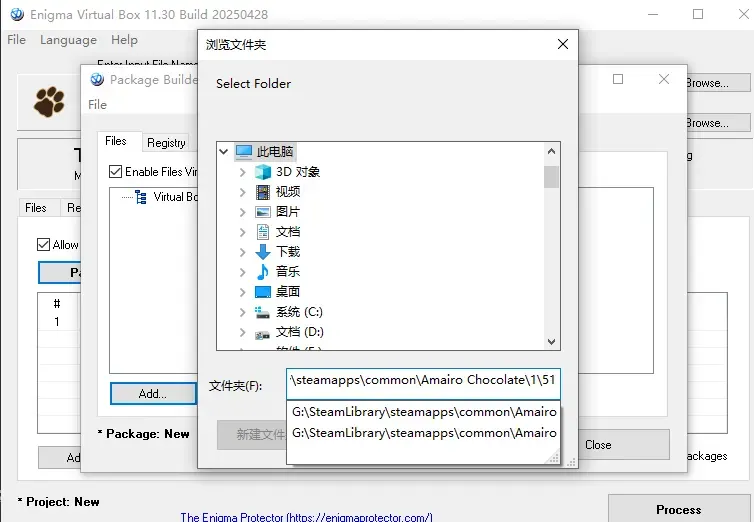
Task: Click the Virtual Box tree node icon
Action: tap(141, 197)
